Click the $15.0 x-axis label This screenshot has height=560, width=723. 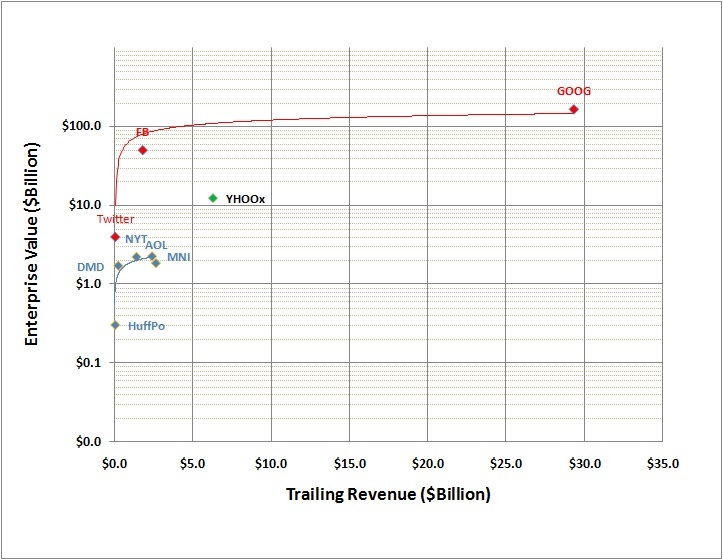click(x=350, y=464)
